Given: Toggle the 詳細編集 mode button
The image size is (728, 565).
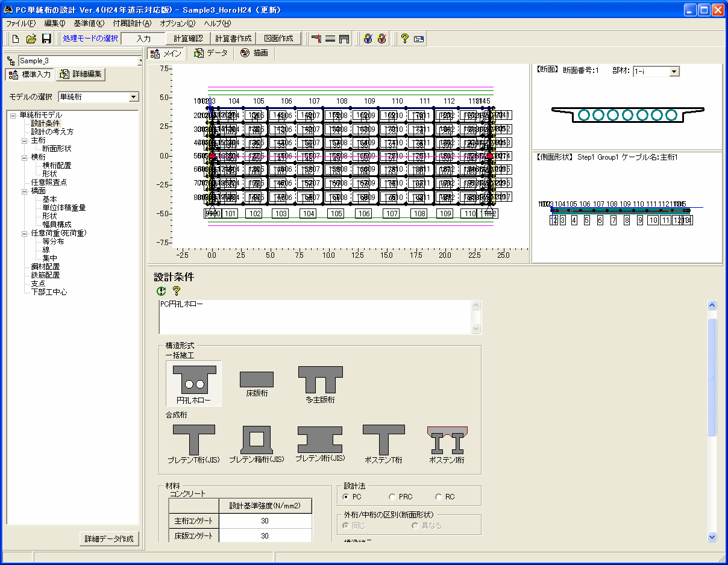Looking at the screenshot, I should 81,75.
